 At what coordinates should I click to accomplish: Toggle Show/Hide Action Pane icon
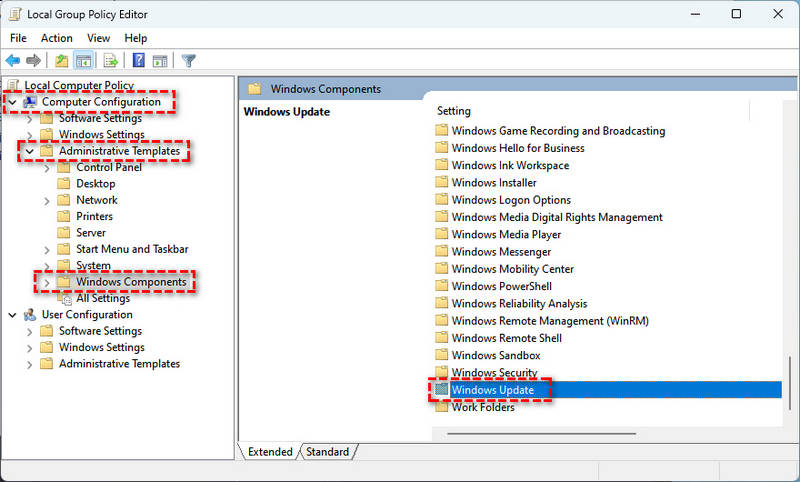pos(160,61)
